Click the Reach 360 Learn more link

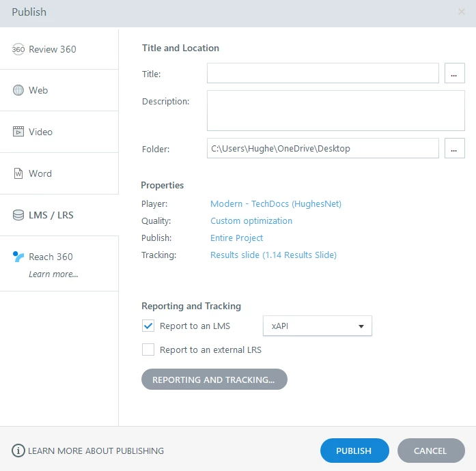(53, 274)
